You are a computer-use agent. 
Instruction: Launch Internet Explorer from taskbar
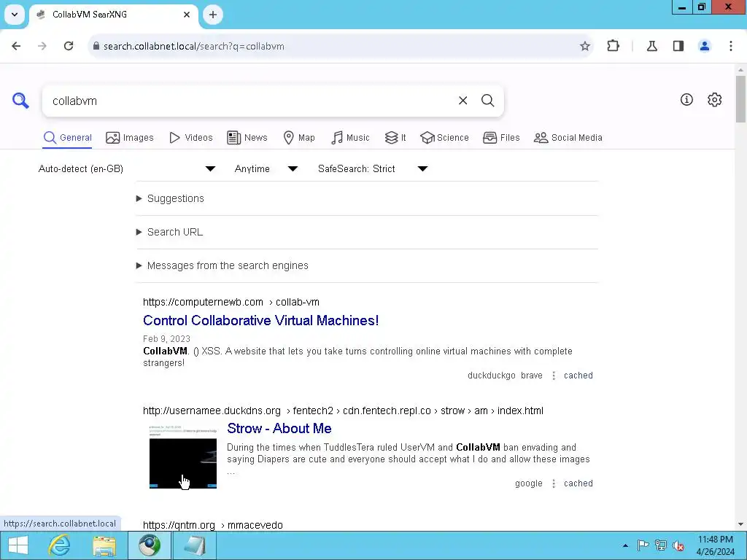(60, 545)
